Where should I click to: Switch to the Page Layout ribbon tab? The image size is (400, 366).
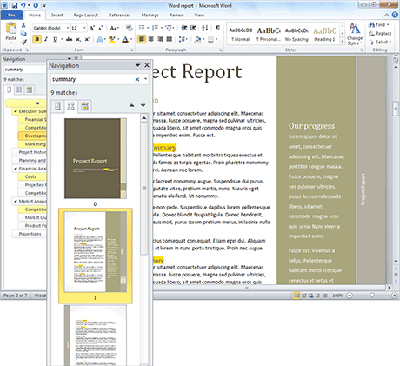86,15
